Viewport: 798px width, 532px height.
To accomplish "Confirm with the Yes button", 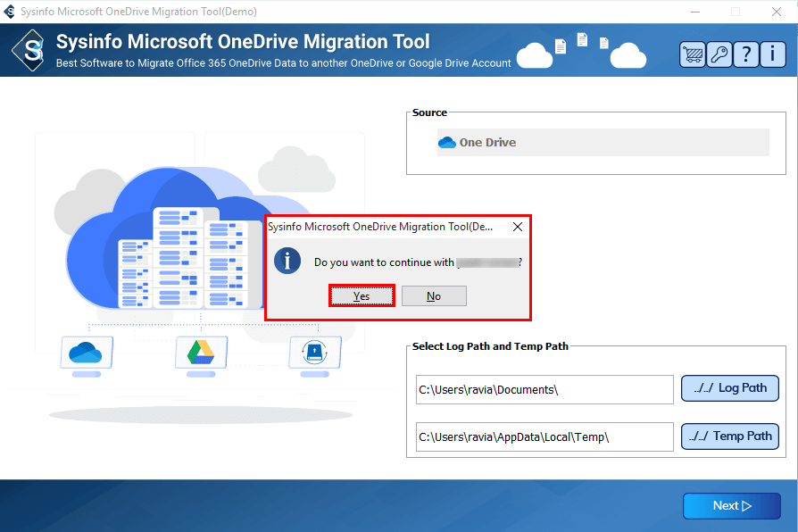I will point(362,295).
